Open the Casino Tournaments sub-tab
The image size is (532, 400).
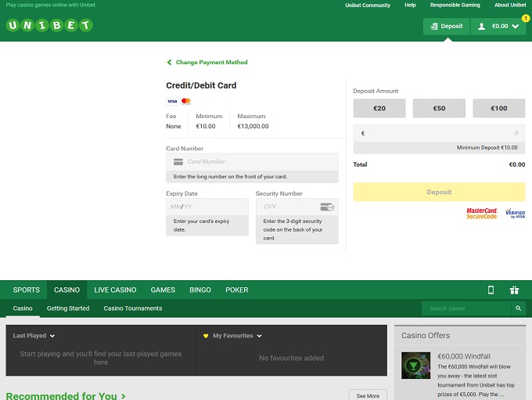coord(133,308)
